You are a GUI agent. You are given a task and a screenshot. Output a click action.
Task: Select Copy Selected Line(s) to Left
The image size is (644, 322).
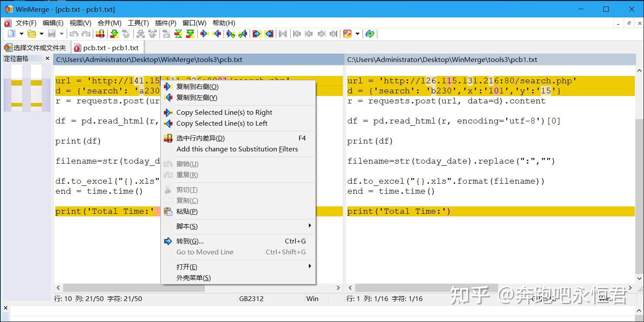[x=238, y=123]
